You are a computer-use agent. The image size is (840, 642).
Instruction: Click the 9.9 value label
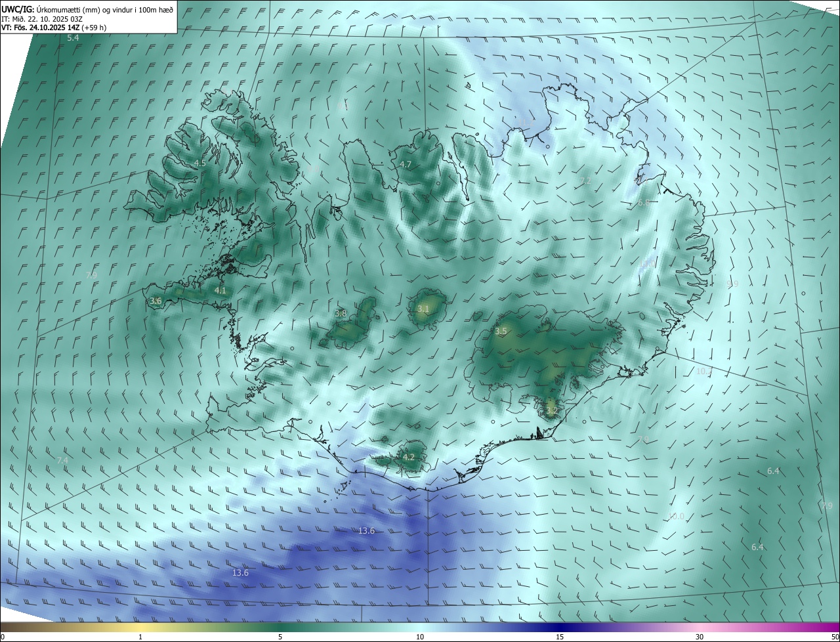[x=732, y=284]
